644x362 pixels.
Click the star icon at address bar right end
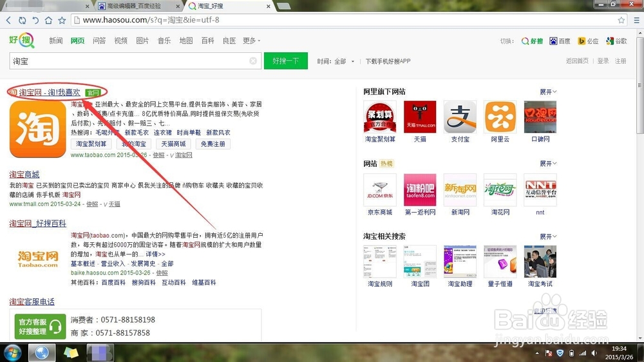click(x=621, y=20)
